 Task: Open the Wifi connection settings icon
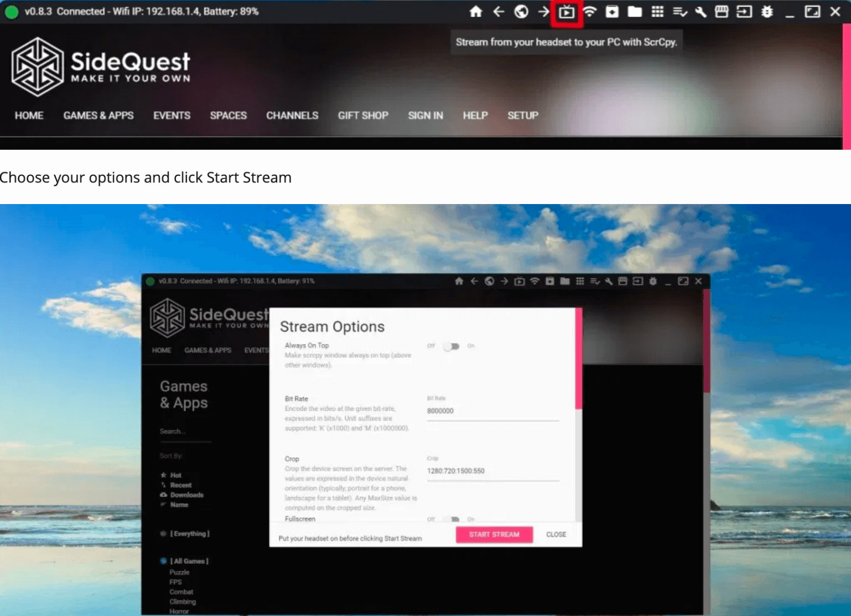click(590, 12)
